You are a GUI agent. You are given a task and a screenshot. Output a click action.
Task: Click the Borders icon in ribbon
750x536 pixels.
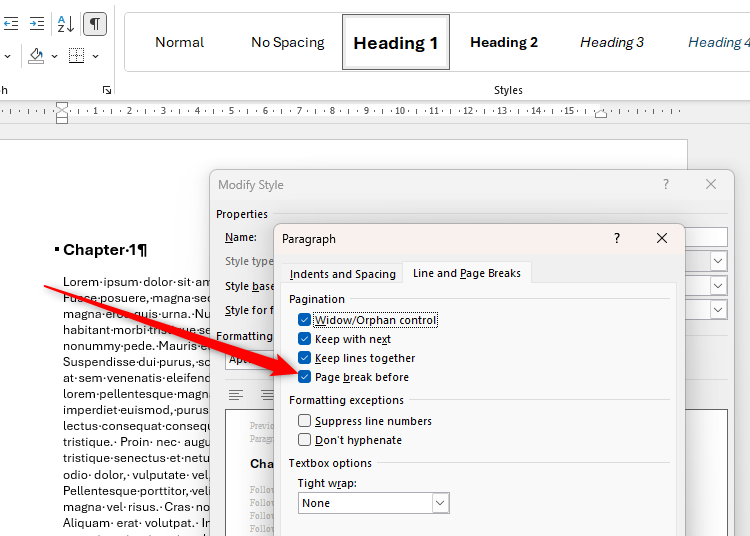click(76, 56)
